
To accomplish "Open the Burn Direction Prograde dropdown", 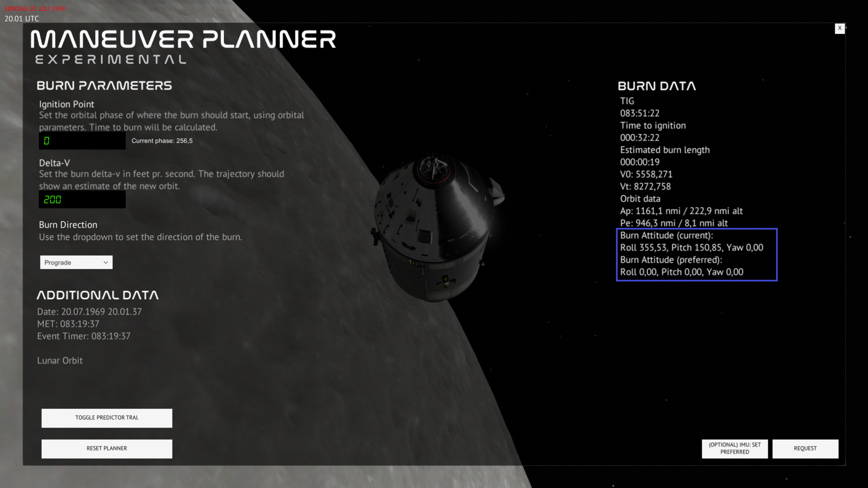I will 76,262.
